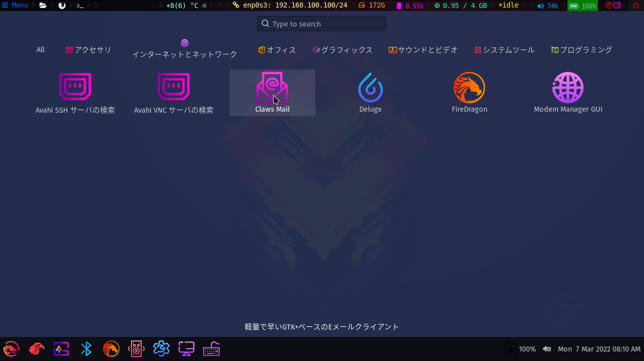
Task: Open the purple app-store style dock icon
Action: pos(61,348)
